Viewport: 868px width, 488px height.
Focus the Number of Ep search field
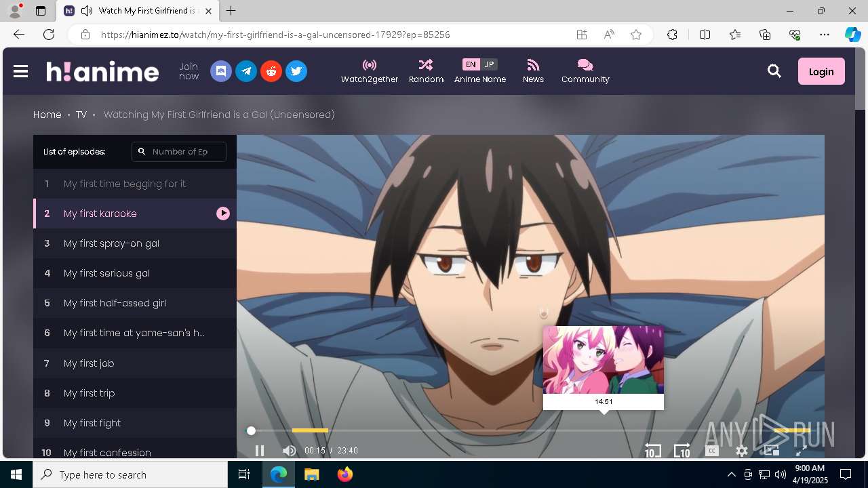click(179, 152)
